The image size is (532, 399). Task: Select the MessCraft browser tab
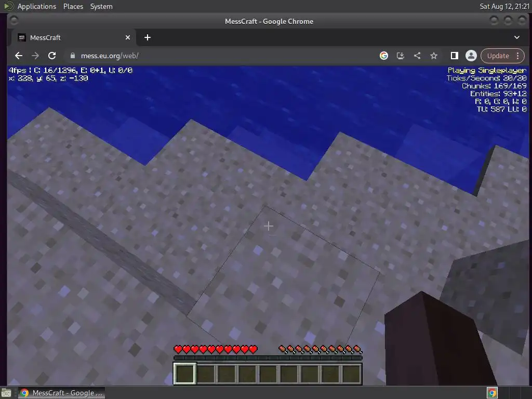click(x=74, y=37)
